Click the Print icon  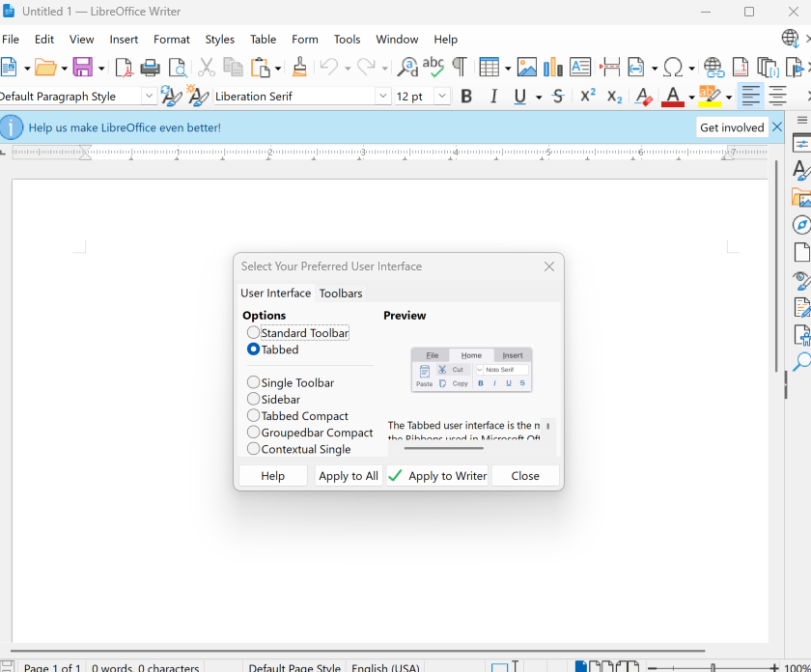(x=150, y=68)
